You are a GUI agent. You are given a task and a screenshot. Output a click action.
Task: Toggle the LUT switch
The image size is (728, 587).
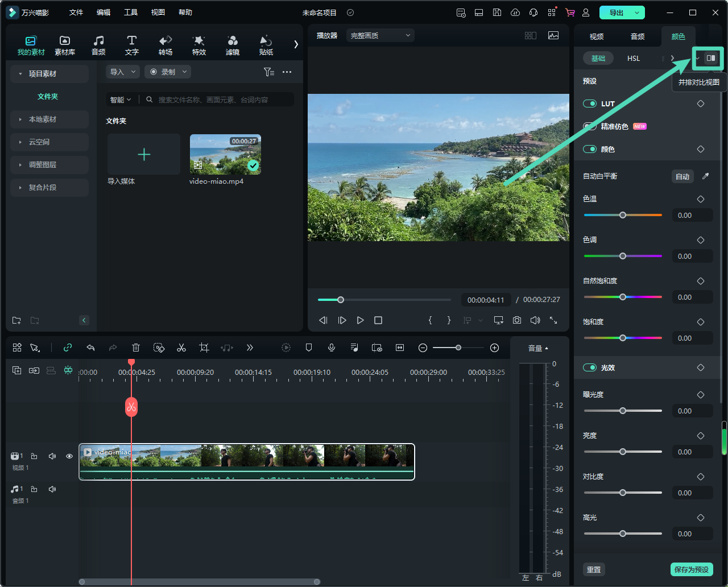(x=590, y=104)
